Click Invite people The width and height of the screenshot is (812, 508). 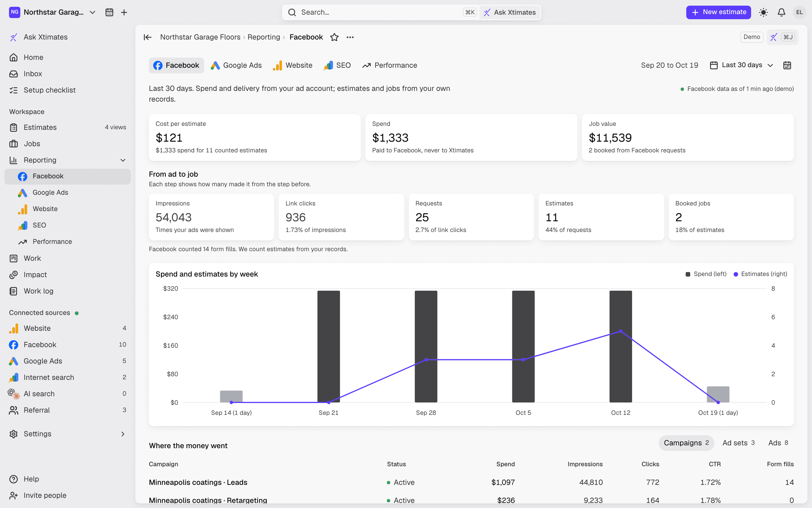[x=67, y=496]
